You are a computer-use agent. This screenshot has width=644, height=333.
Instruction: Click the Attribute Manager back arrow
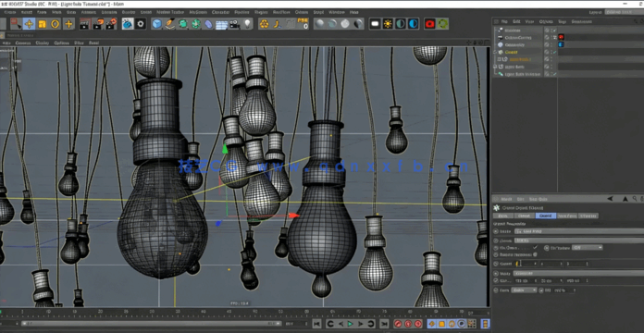coord(611,199)
